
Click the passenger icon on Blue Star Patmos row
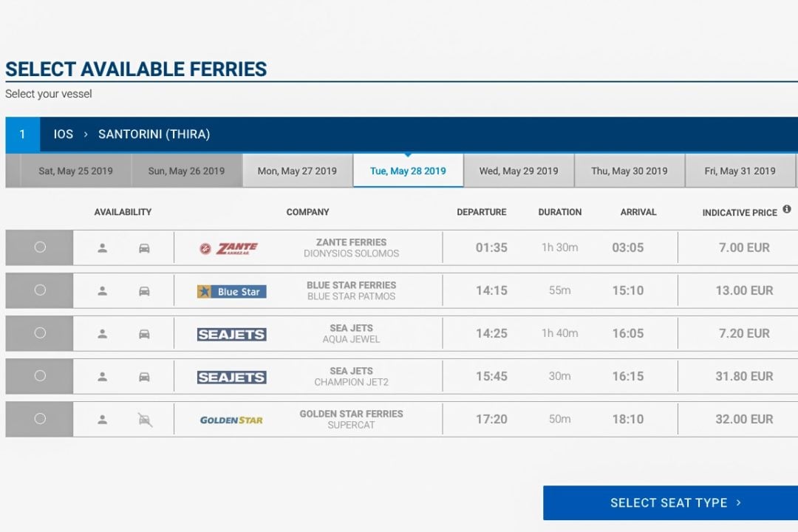[103, 291]
